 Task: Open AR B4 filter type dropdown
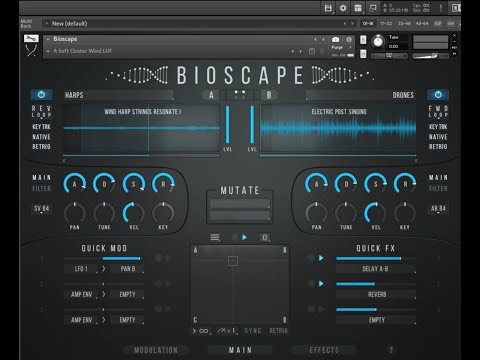pos(438,209)
